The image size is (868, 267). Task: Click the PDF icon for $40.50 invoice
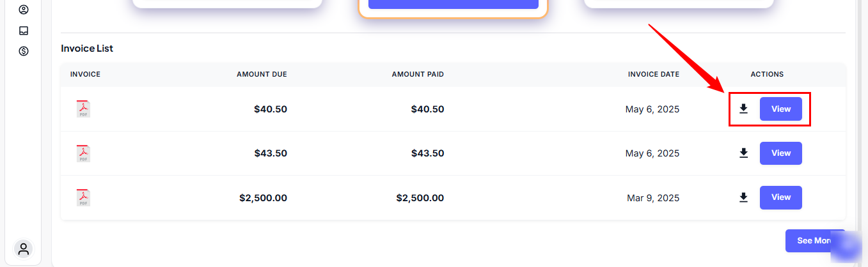83,109
